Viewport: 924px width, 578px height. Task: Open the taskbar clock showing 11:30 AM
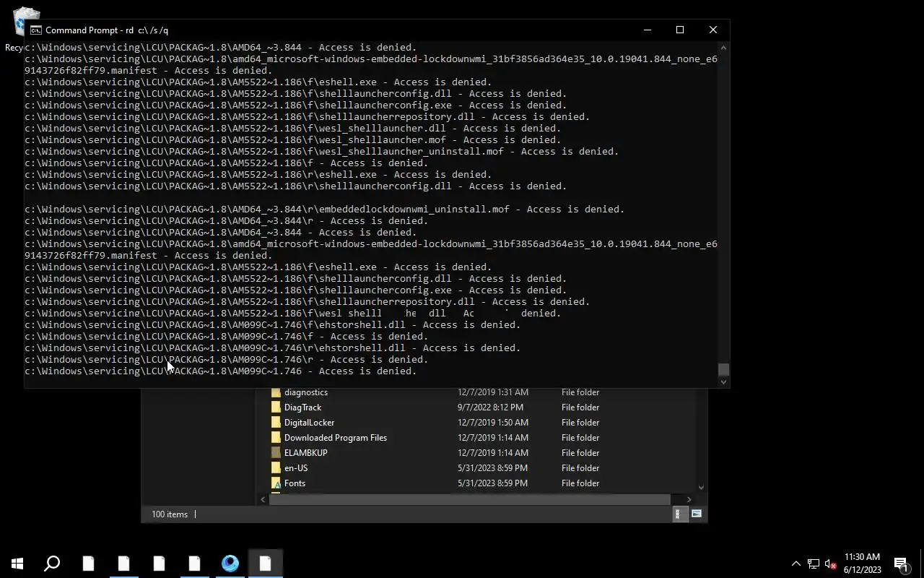pyautogui.click(x=862, y=564)
